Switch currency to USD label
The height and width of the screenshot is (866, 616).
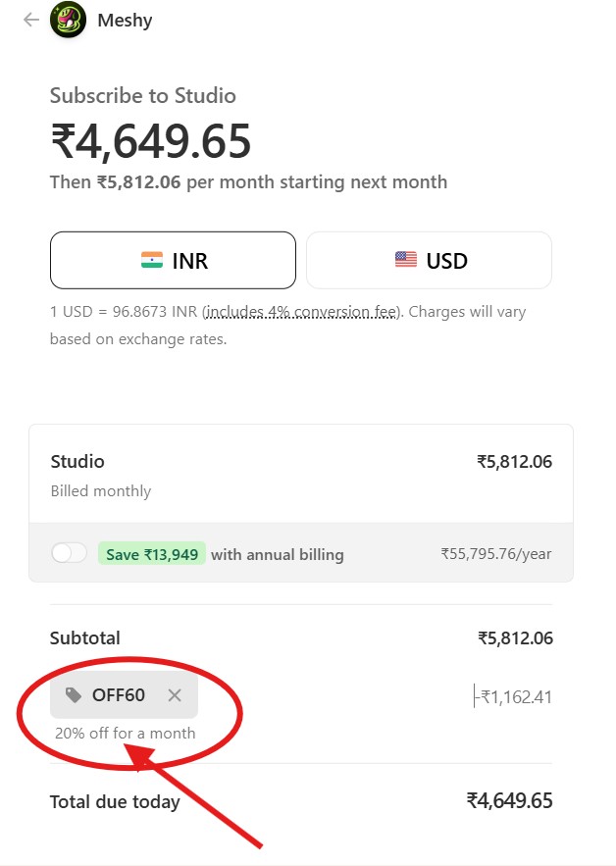click(446, 261)
